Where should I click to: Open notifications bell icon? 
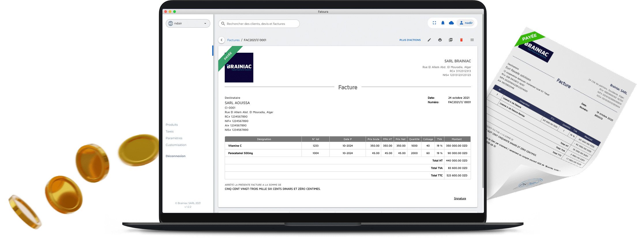pos(443,23)
